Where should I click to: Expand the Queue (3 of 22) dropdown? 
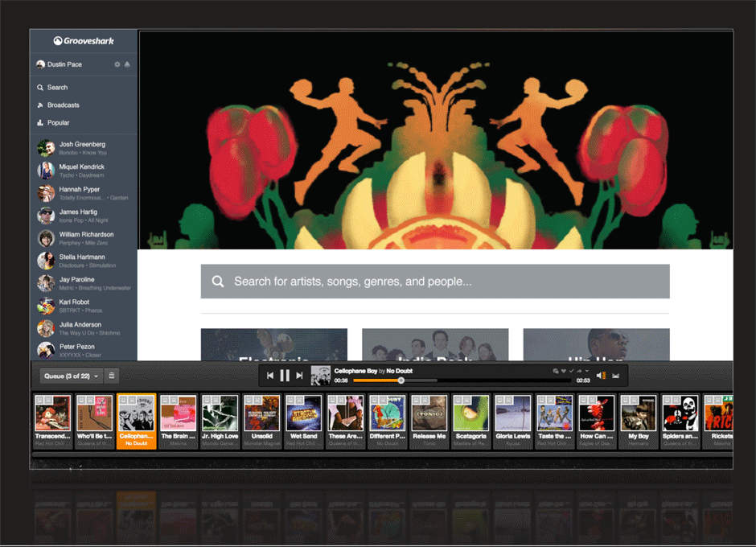tap(72, 376)
